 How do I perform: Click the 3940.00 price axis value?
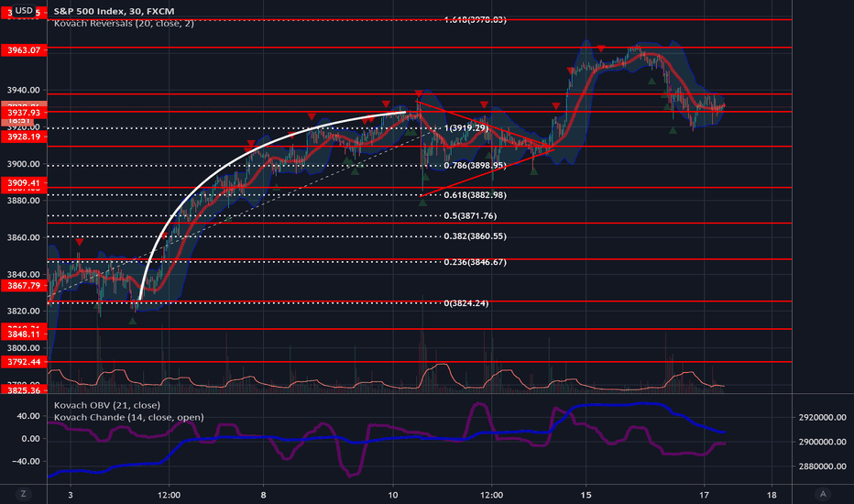[24, 90]
